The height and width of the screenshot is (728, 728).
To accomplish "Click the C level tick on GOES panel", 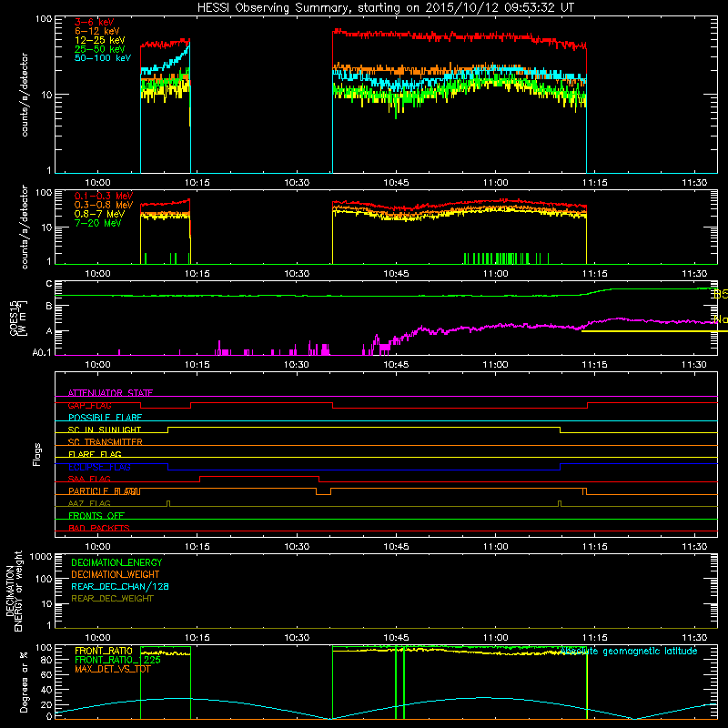I will 49,284.
